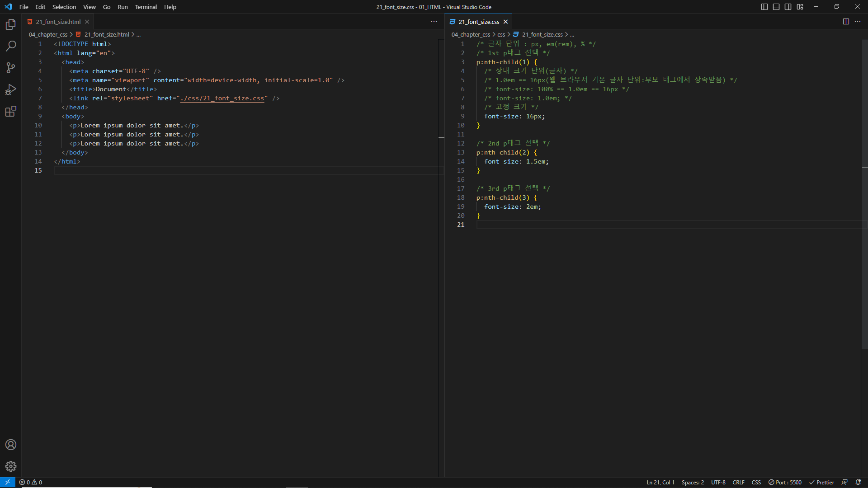Open the Explorer view in activity bar
Screen dimensions: 868x488
[11, 24]
